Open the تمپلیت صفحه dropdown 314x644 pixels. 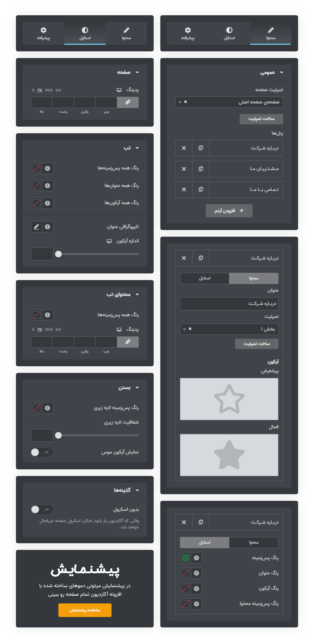tap(229, 102)
